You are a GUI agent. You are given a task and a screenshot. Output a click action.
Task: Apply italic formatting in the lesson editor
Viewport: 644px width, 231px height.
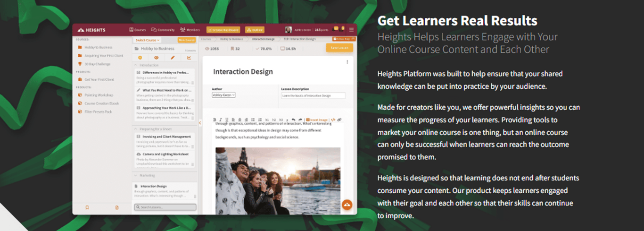pyautogui.click(x=221, y=120)
